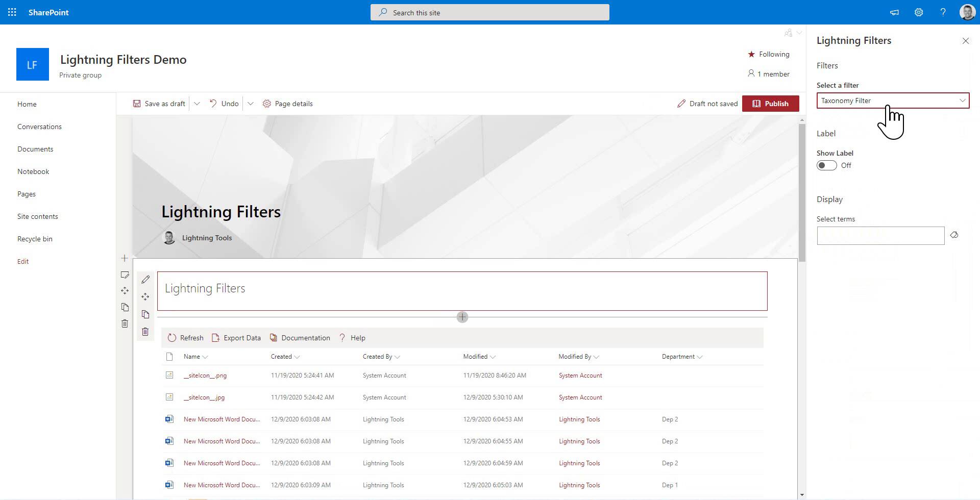Add a new section with plus icon
Screen dimensions: 980x500
pos(125,258)
